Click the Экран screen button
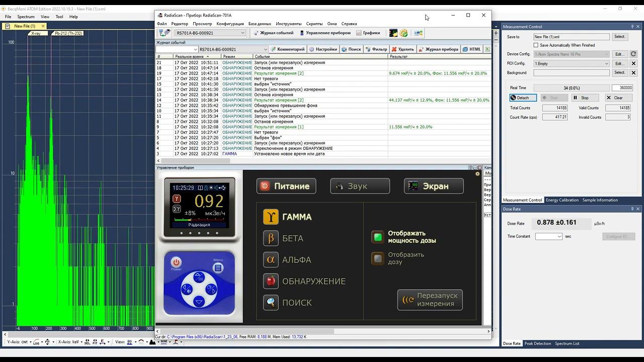The image size is (644, 362). tap(434, 186)
